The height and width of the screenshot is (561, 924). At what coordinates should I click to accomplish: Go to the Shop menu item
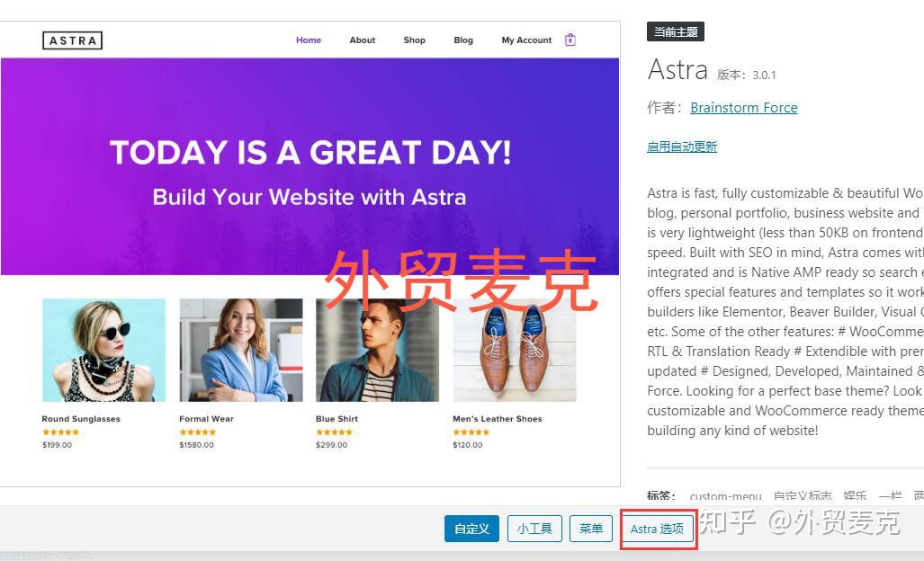tap(414, 40)
